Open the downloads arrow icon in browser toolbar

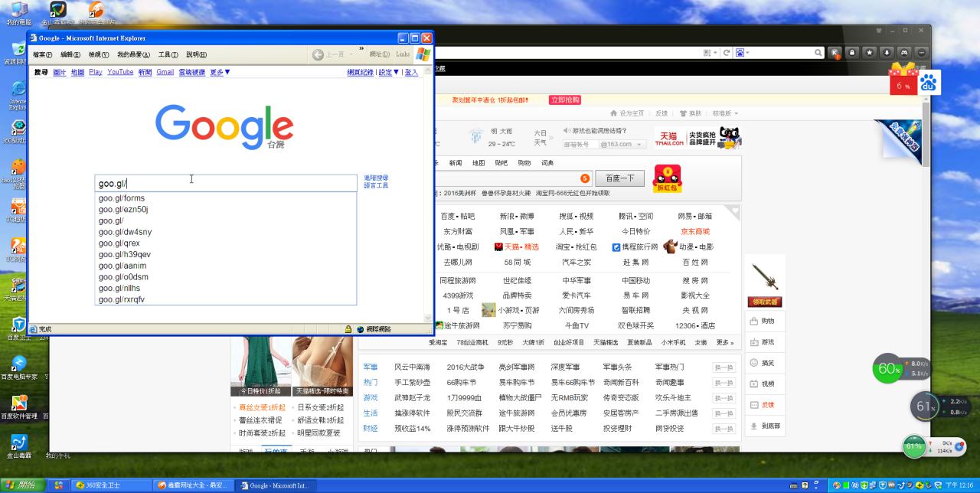887,53
